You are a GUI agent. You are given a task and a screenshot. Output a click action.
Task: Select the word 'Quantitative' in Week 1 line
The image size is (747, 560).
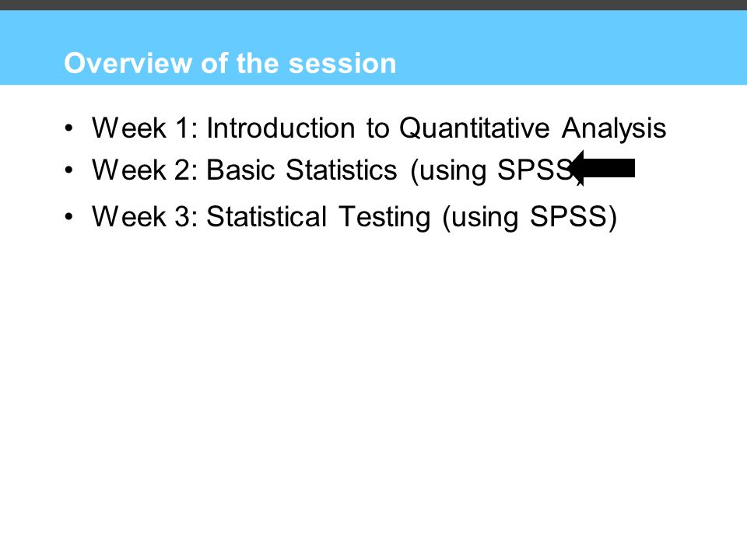click(475, 128)
